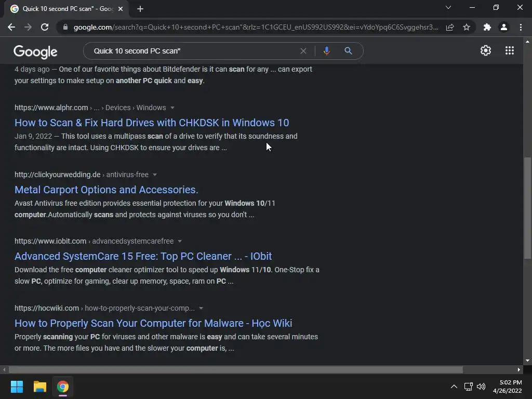Click the horizontal scrollbar left arrow
This screenshot has height=399, width=532.
tap(4, 369)
